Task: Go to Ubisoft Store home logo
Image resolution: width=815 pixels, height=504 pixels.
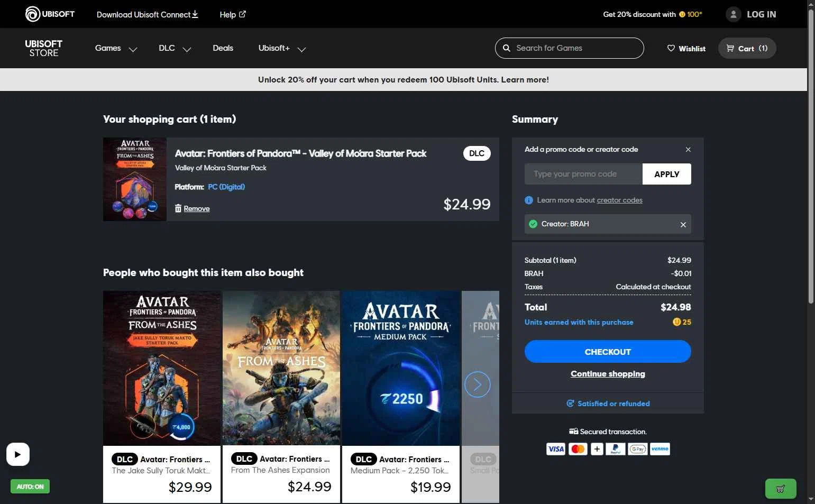Action: pos(44,48)
